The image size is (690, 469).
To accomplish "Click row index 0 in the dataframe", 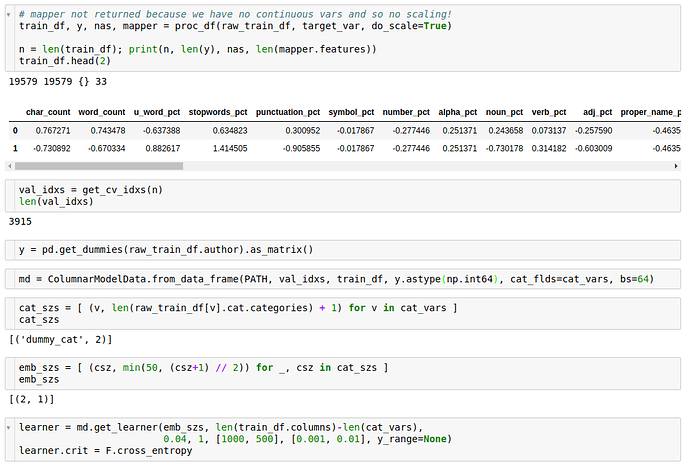I will click(14, 130).
